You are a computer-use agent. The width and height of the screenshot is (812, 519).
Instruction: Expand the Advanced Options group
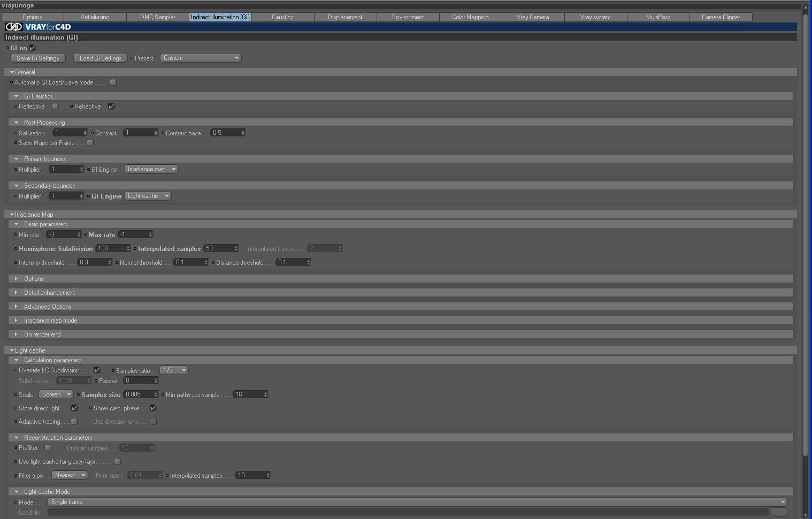coord(17,307)
